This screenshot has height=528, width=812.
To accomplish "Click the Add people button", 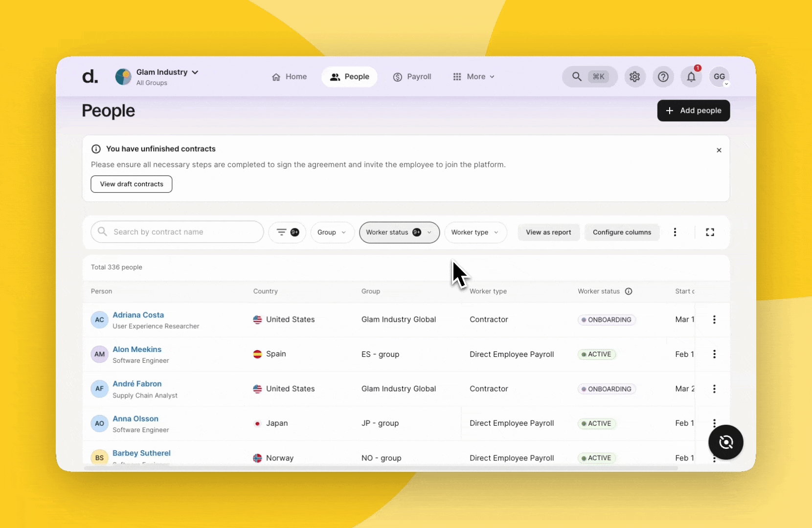I will 693,110.
